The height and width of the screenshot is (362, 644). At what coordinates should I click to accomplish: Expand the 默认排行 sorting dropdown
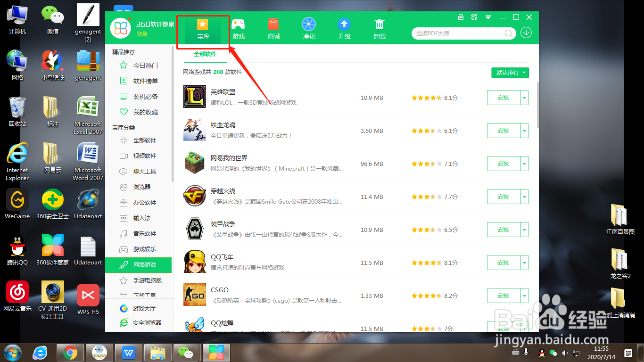point(510,73)
